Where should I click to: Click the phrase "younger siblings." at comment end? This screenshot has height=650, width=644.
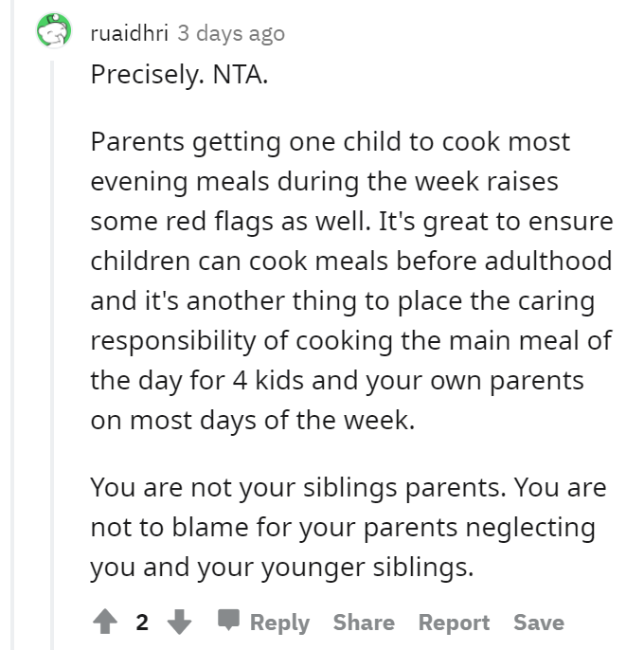367,568
